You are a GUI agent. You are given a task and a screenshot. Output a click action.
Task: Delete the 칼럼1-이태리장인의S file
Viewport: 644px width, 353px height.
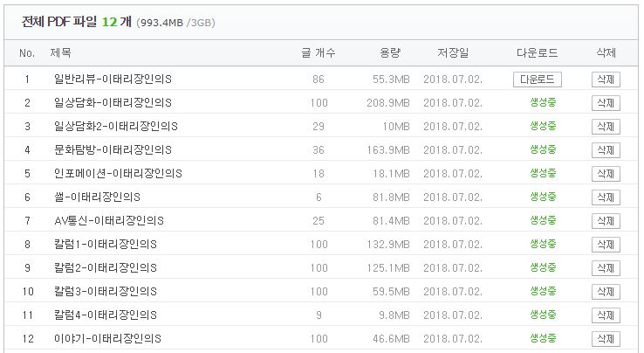tap(606, 245)
